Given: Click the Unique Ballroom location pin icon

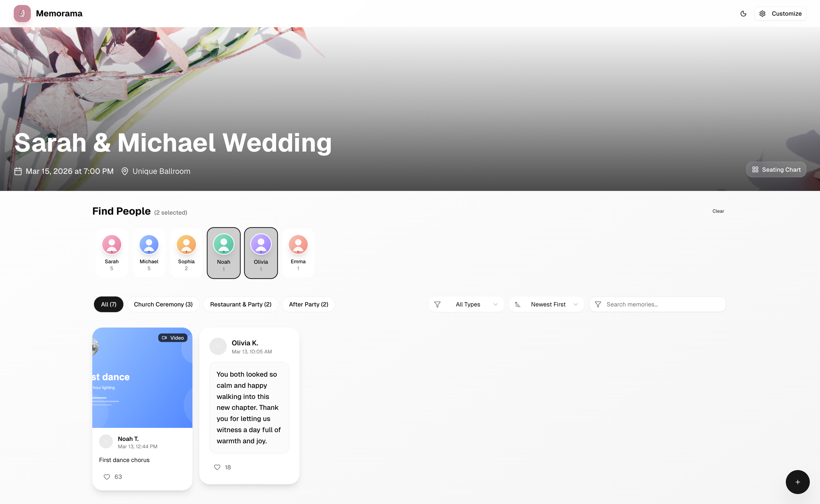Looking at the screenshot, I should tap(125, 171).
